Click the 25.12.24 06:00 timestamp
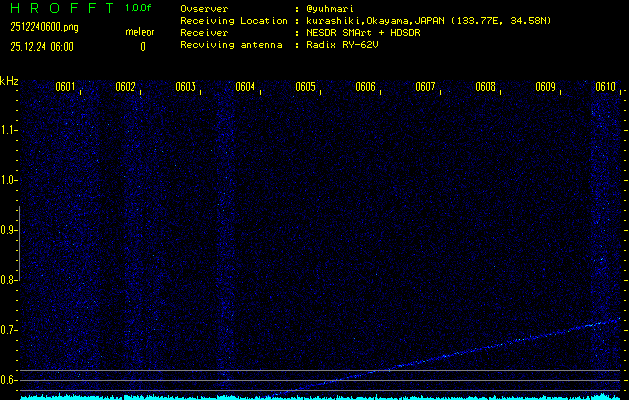The image size is (629, 400). [x=42, y=46]
